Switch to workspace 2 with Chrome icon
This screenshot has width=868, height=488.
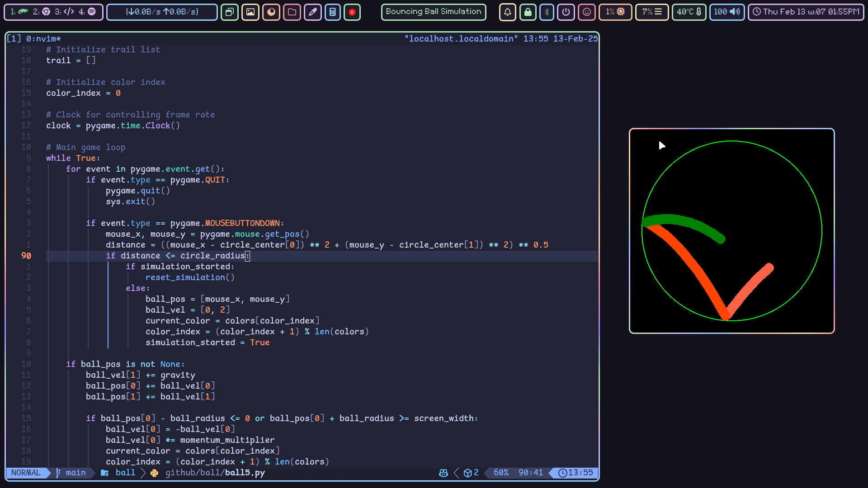[x=42, y=12]
